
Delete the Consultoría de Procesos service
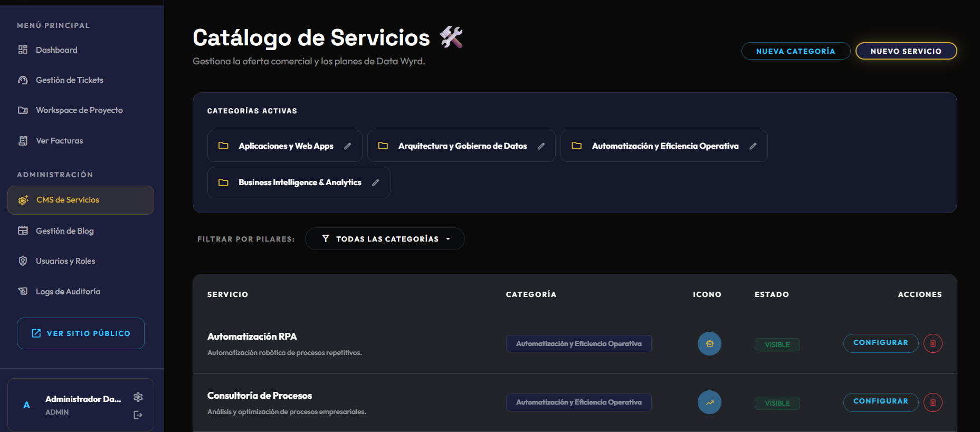pyautogui.click(x=933, y=402)
